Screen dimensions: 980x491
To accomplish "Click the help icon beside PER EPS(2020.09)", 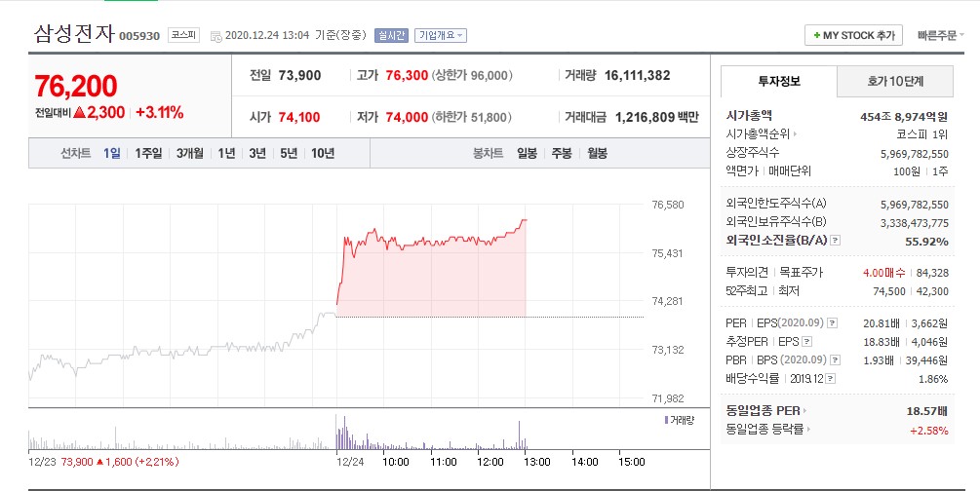I will [832, 323].
